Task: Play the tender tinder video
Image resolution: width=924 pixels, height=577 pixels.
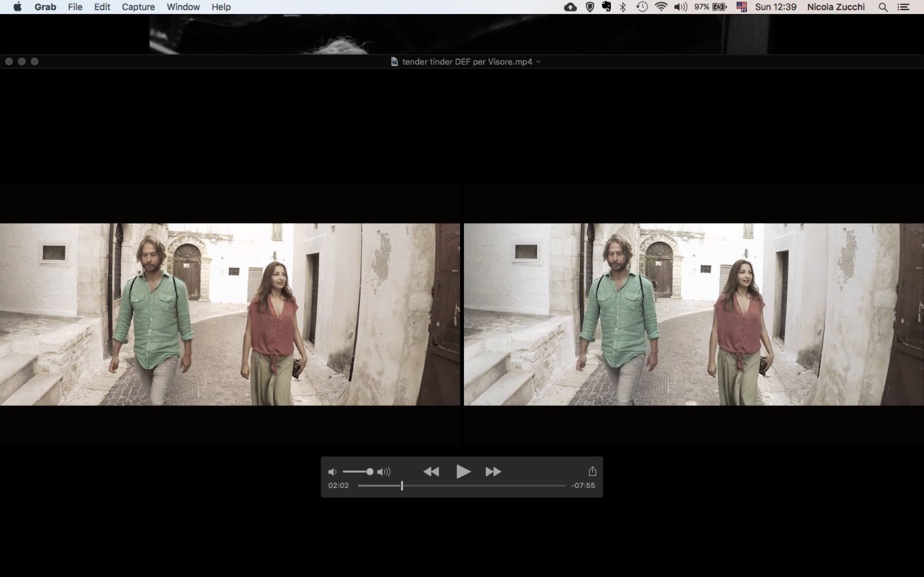Action: [x=463, y=472]
